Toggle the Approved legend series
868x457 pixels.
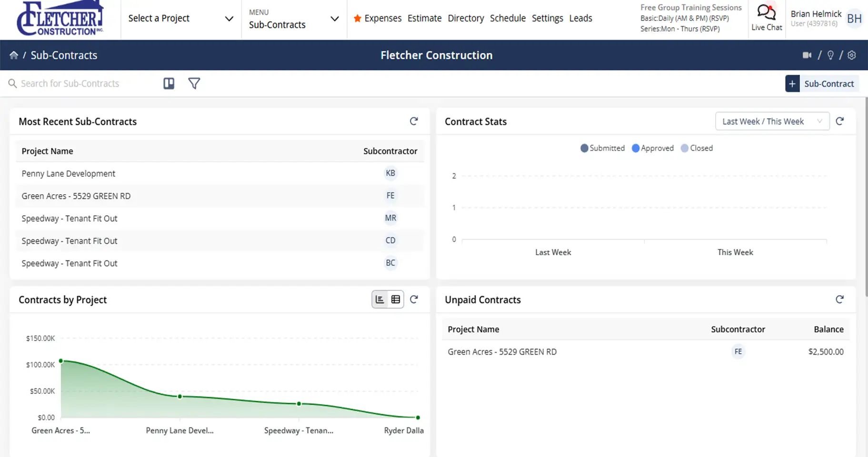[653, 148]
